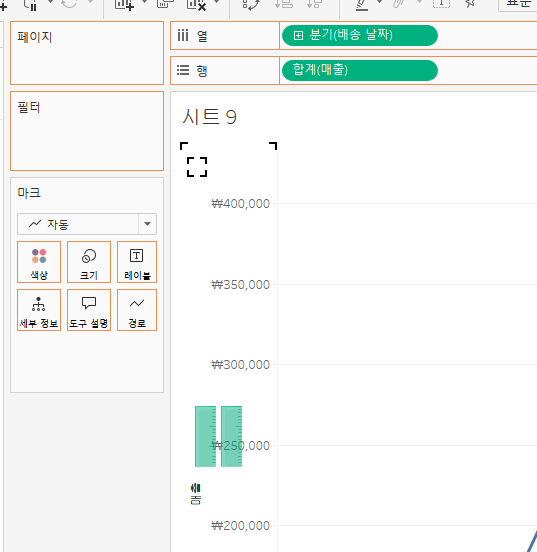Click the 시트 9 sheet title
Screen dimensions: 537x552
coord(210,117)
